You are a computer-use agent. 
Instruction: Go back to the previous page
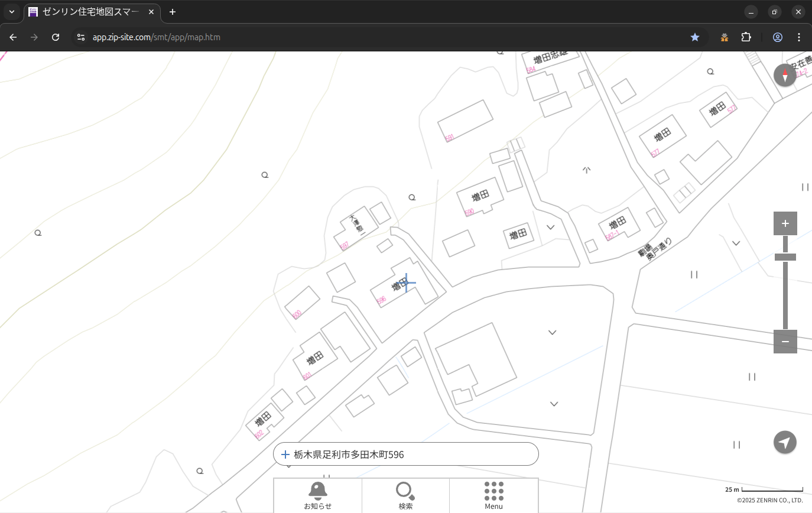(13, 37)
